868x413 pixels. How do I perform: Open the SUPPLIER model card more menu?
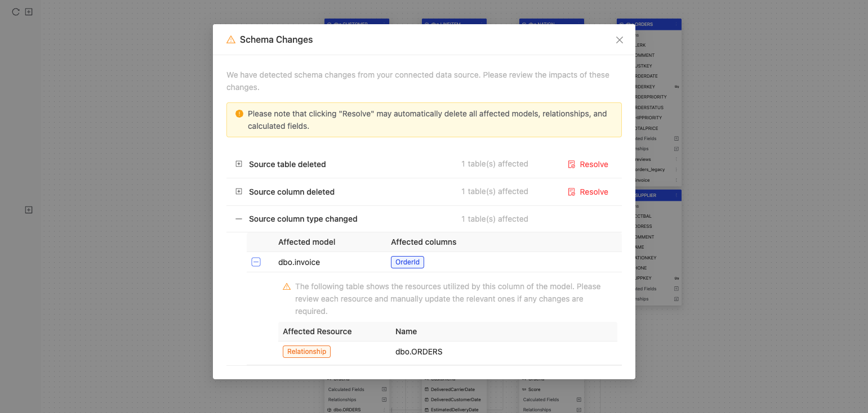[x=676, y=195]
